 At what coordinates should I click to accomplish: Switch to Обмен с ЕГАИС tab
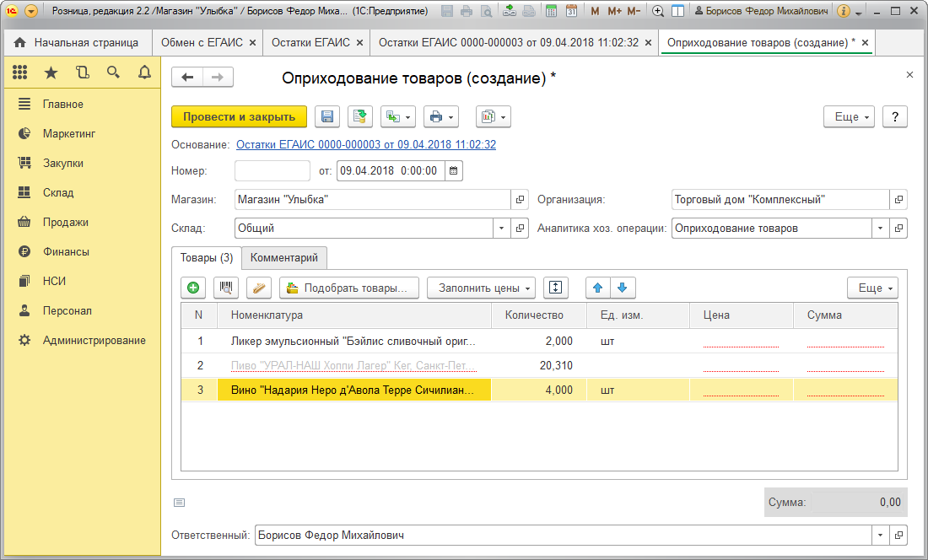coord(202,42)
